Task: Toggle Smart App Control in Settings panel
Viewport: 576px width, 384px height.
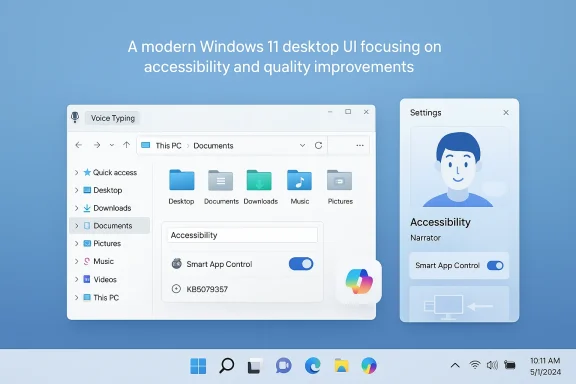Action: point(495,265)
